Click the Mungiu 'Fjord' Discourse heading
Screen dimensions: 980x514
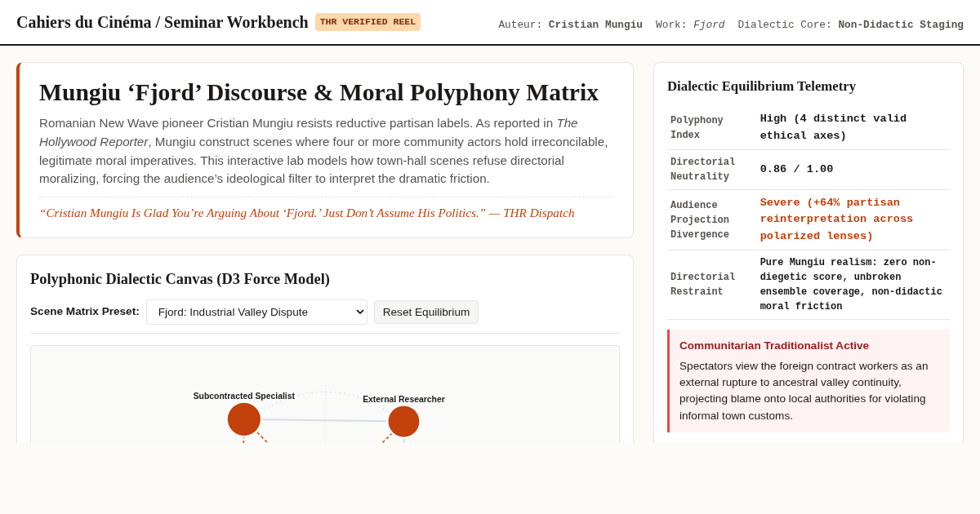318,92
